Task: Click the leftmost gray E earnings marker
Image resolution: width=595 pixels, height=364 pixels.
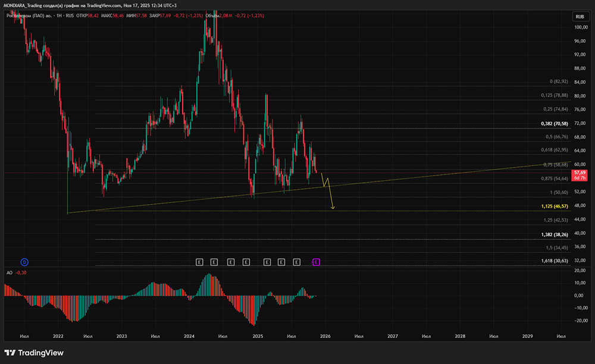Action: click(199, 262)
